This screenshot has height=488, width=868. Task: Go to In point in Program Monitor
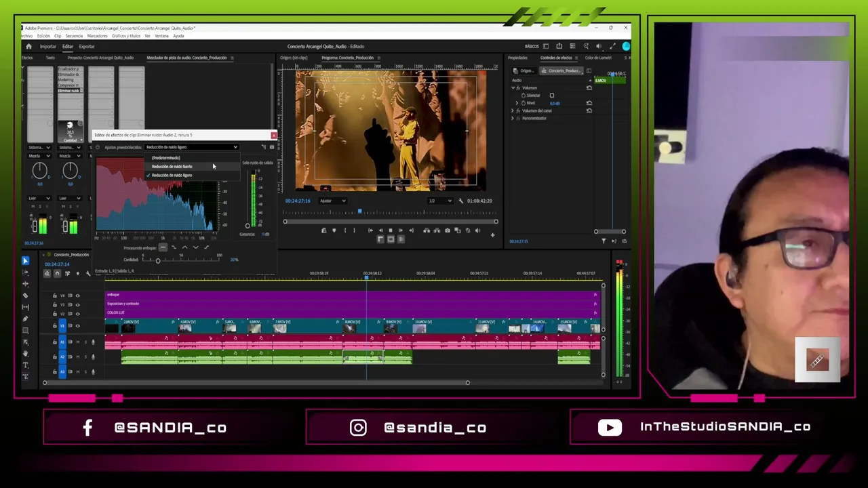pyautogui.click(x=370, y=230)
